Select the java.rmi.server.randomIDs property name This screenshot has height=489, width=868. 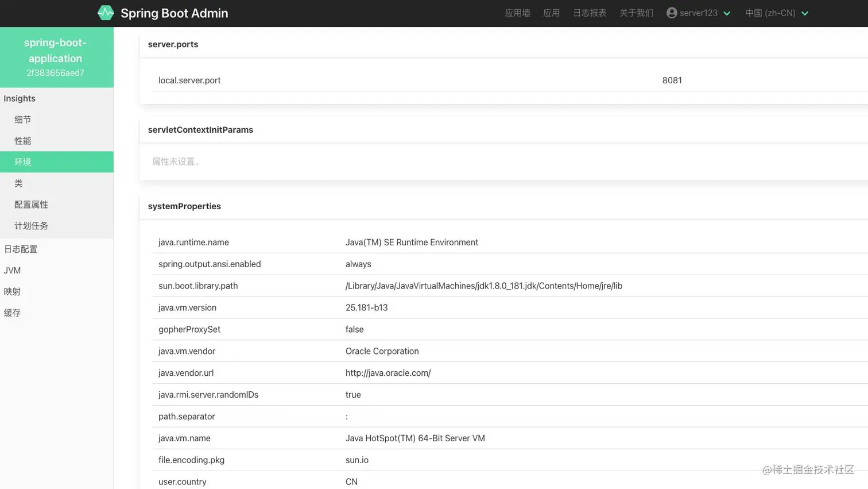(208, 395)
